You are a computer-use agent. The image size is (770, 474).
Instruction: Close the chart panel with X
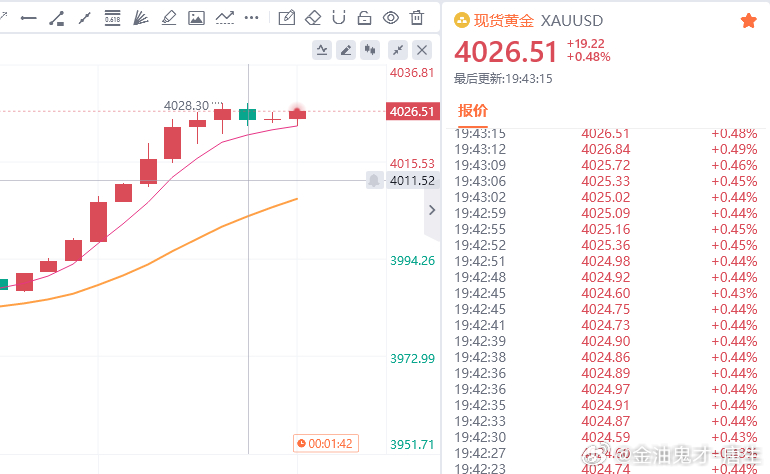422,50
